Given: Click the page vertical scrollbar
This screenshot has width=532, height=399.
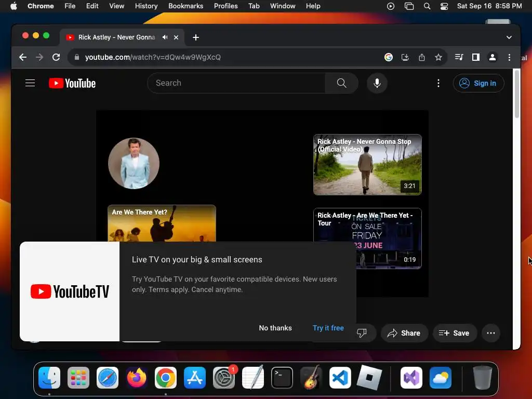Looking at the screenshot, I should [x=517, y=95].
